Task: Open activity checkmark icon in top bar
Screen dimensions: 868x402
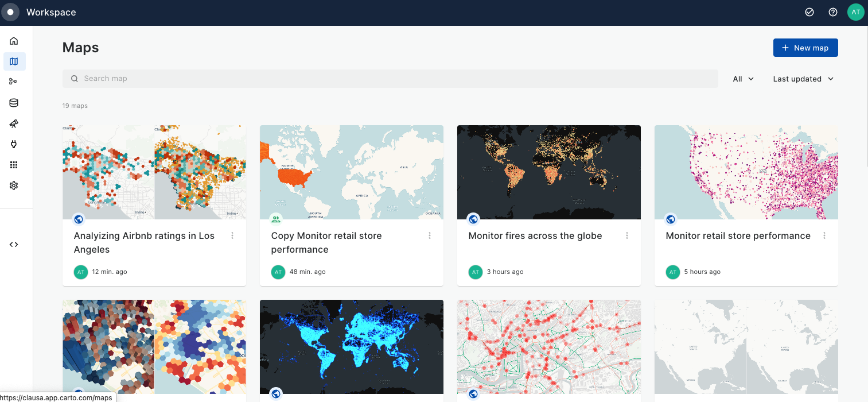Action: click(809, 12)
